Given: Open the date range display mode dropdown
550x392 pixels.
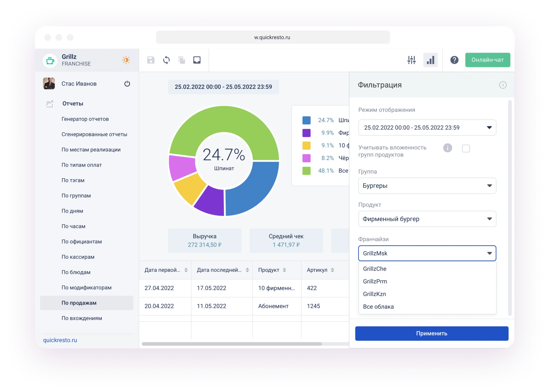Looking at the screenshot, I should point(427,128).
